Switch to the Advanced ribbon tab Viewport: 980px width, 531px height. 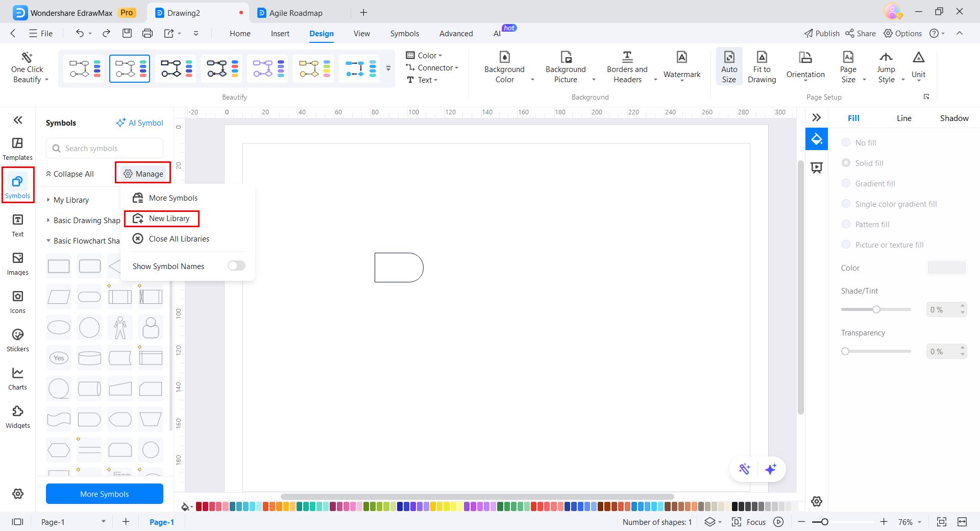point(456,33)
